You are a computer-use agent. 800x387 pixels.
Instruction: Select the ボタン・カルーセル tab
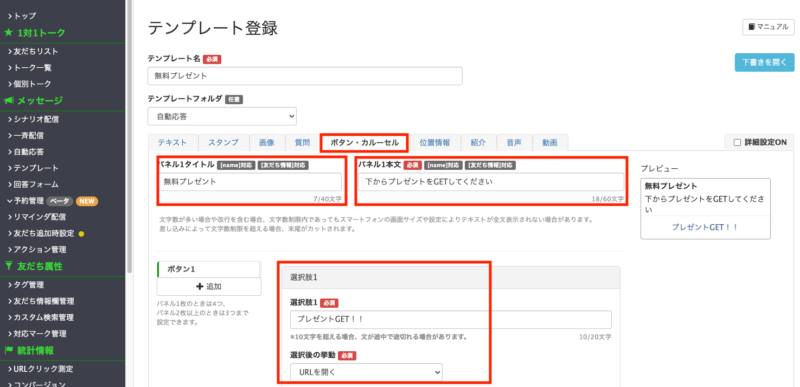tap(364, 143)
